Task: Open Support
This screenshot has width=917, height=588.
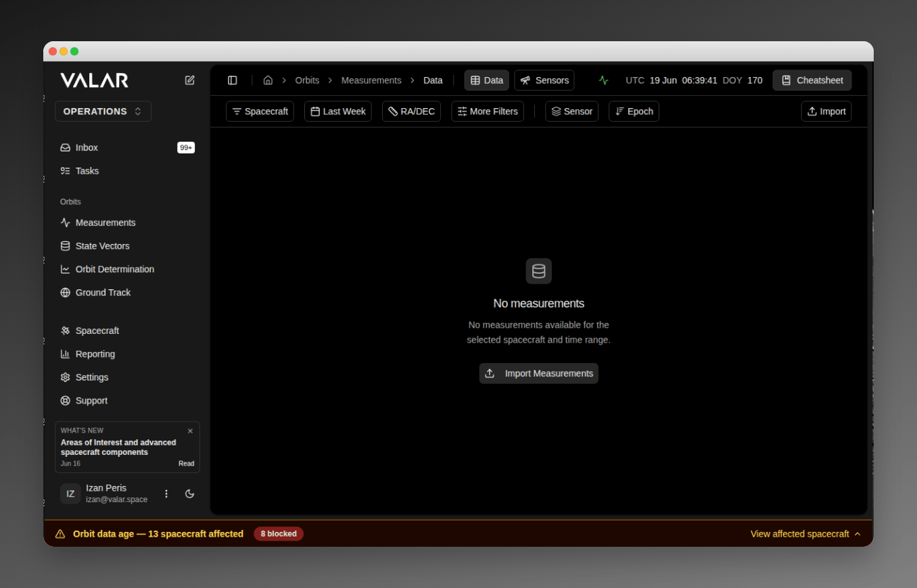Action: tap(127, 401)
